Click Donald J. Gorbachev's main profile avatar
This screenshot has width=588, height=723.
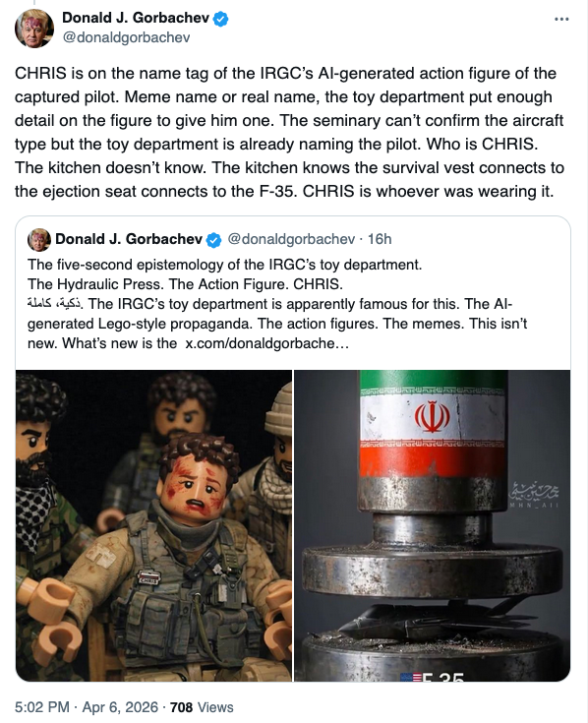34,28
